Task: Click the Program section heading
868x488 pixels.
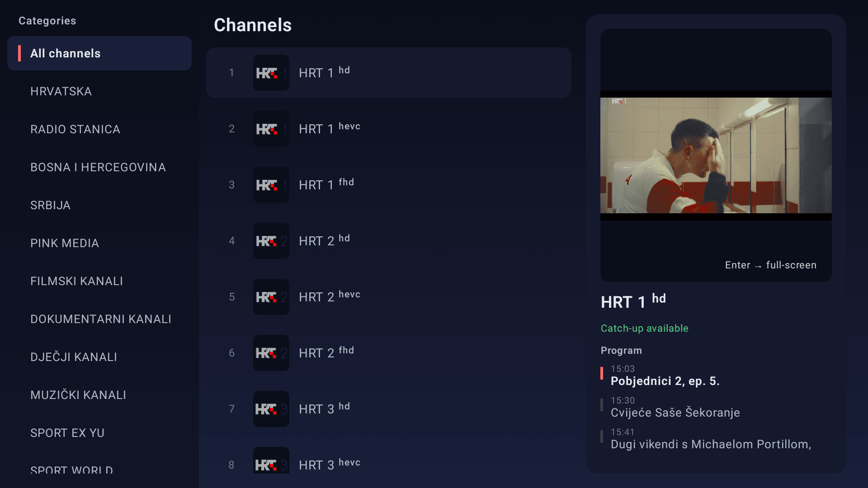Action: click(x=621, y=351)
